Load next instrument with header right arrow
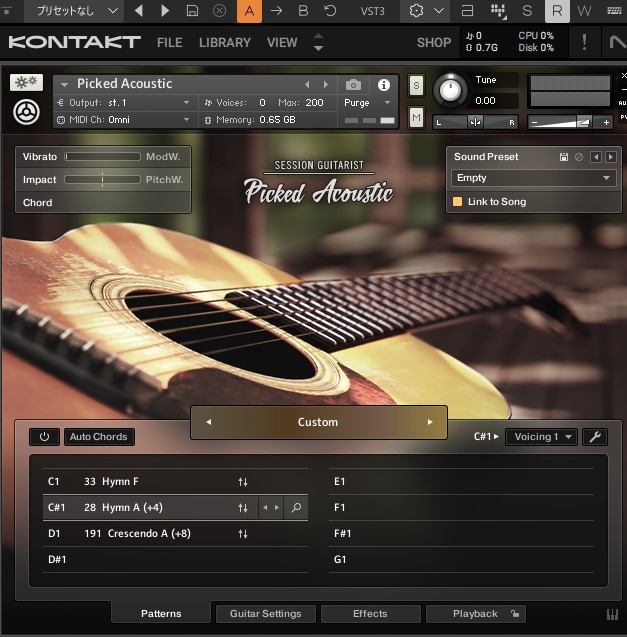 [325, 84]
